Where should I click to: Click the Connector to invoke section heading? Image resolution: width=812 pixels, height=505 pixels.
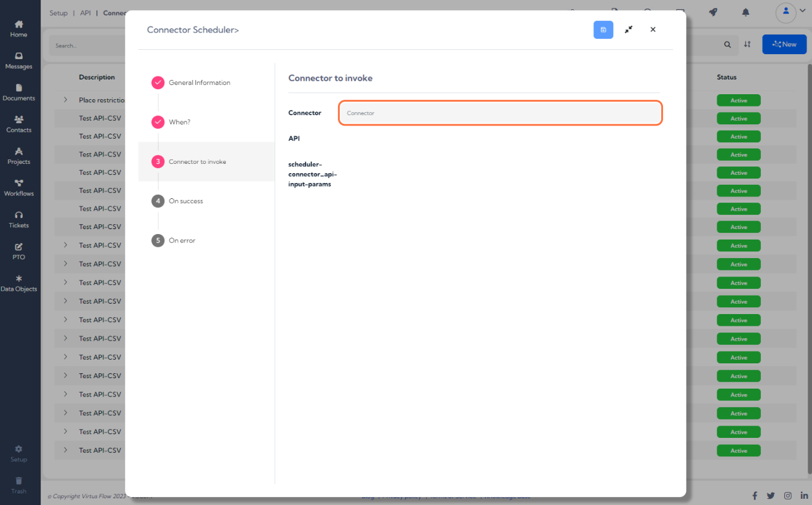point(330,78)
